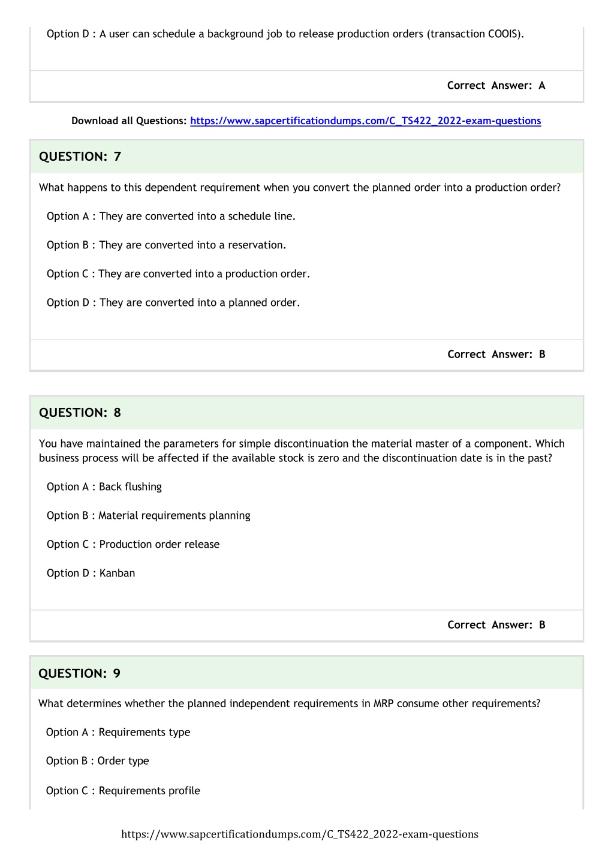Pick Option A Requirements type
Viewport: 614px width, 868px height.
(118, 732)
